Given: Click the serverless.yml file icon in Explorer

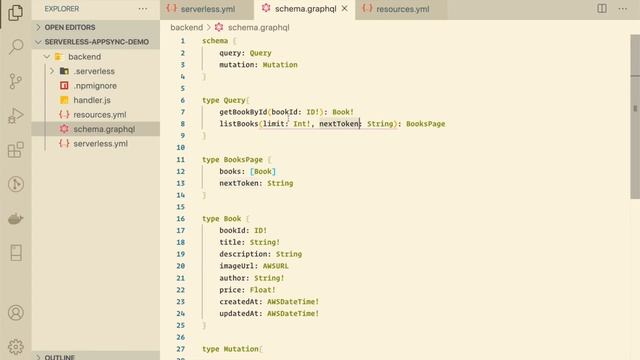Looking at the screenshot, I should click(x=64, y=144).
